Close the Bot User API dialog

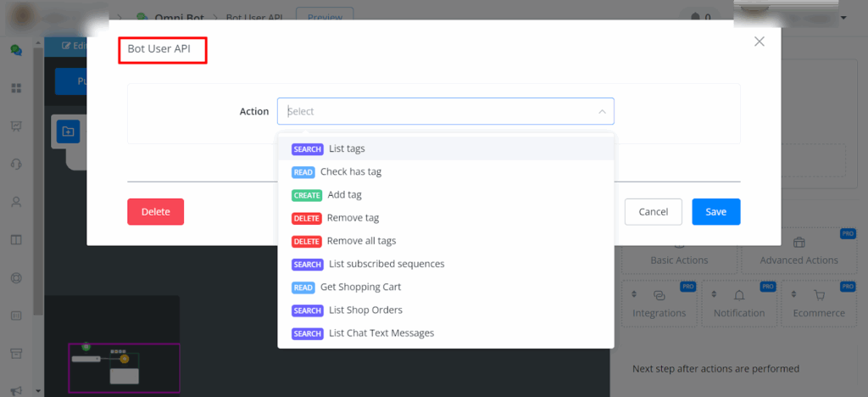[759, 42]
